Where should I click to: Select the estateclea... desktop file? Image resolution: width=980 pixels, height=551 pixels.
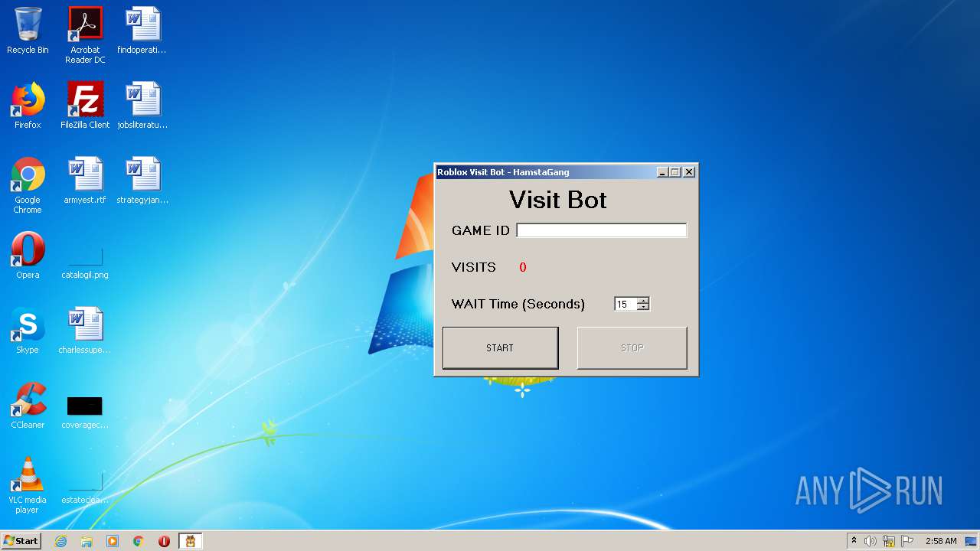point(85,487)
